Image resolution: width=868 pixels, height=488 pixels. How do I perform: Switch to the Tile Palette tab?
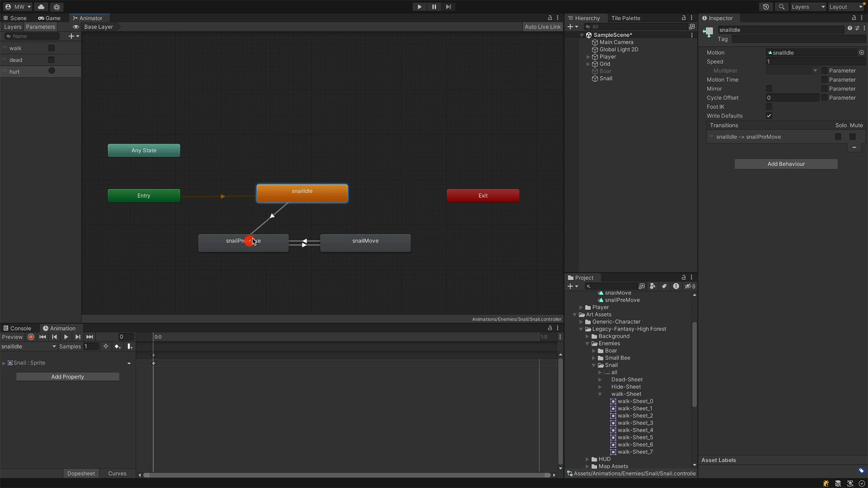point(626,18)
